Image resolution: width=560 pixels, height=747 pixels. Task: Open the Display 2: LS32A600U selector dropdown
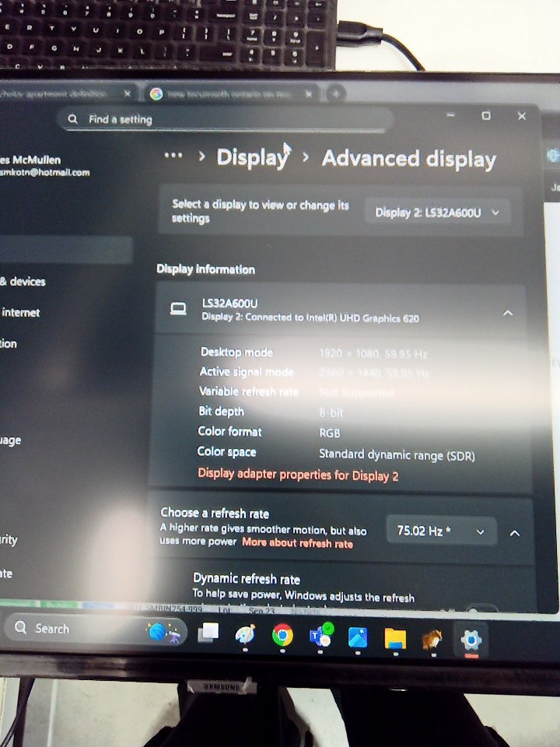[437, 212]
